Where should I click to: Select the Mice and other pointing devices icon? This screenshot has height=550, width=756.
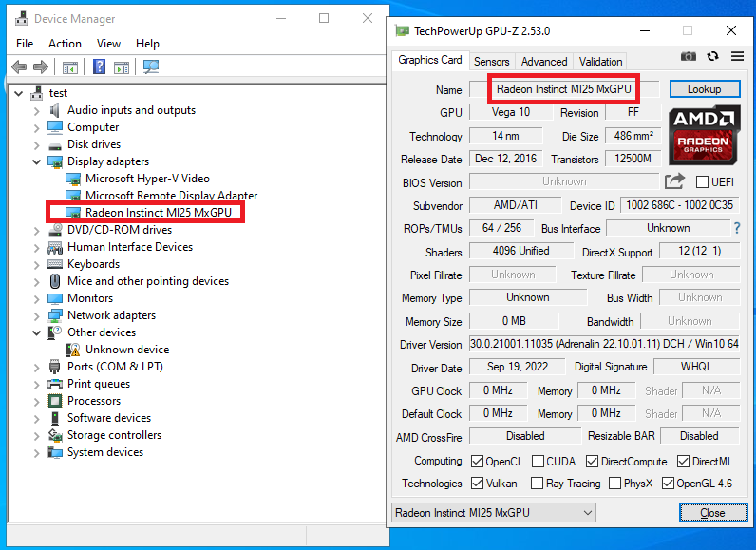click(x=55, y=281)
